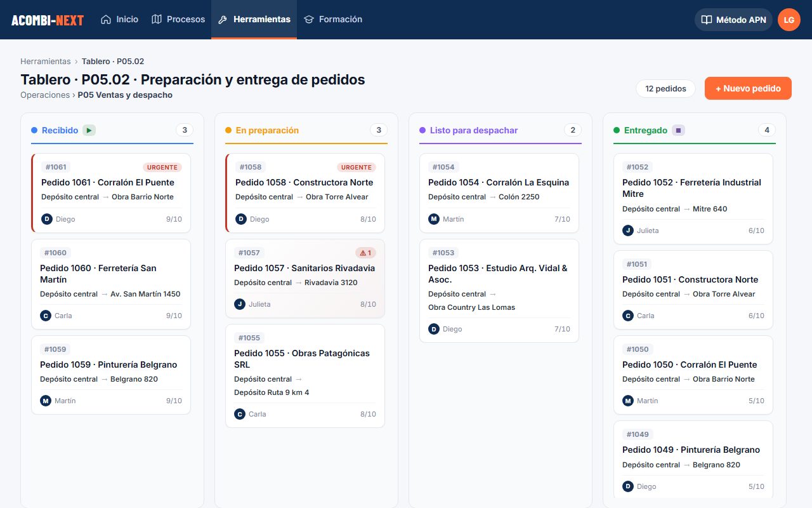Create a new order with Nuevo pedido
812x508 pixels.
[748, 88]
